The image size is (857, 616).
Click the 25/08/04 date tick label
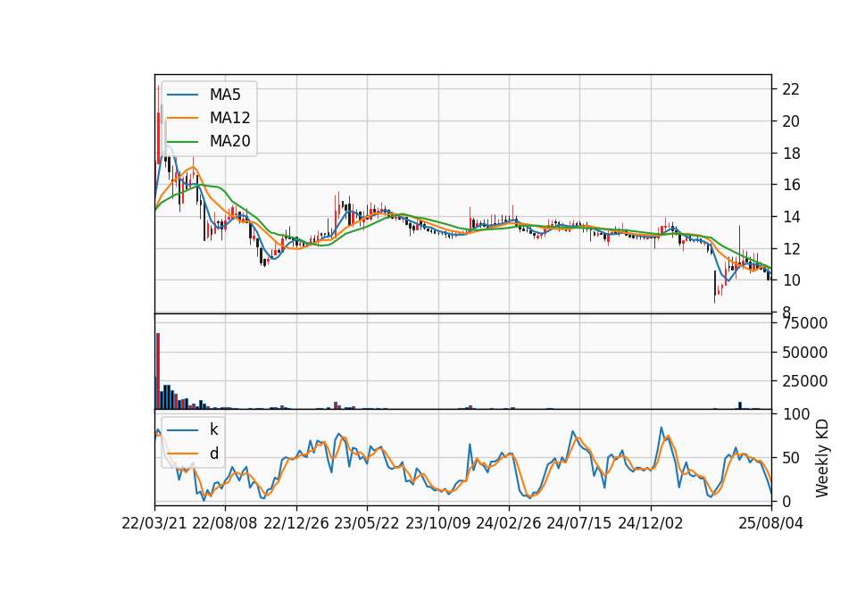[x=771, y=523]
